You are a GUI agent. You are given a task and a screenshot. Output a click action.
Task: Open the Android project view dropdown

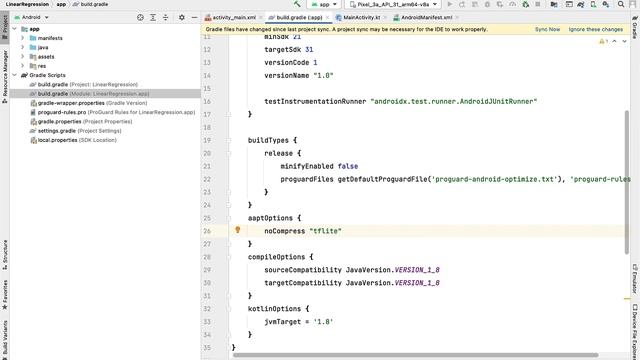click(x=32, y=17)
